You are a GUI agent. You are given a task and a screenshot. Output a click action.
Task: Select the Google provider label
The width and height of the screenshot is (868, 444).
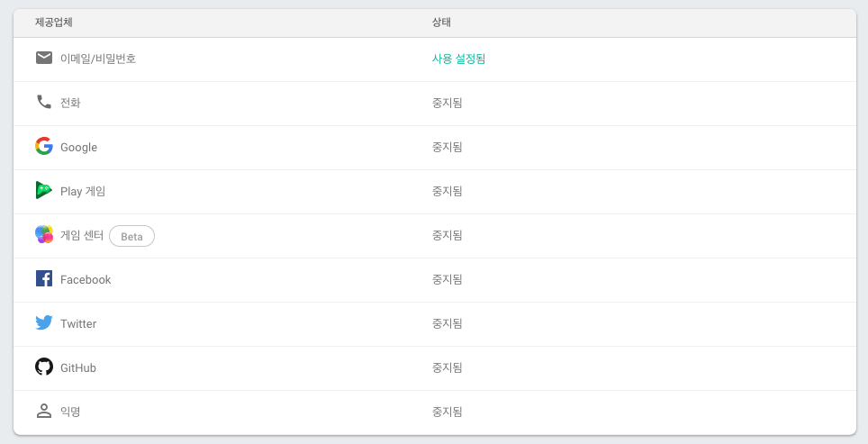[x=78, y=148]
